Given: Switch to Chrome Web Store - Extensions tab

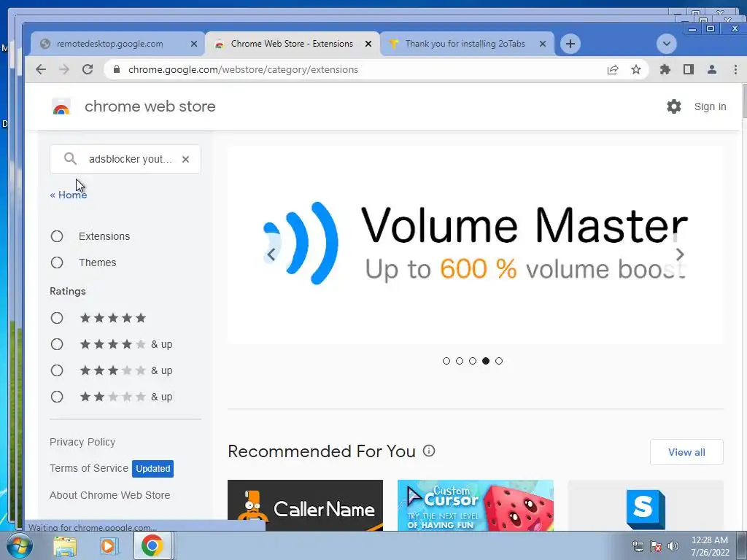Looking at the screenshot, I should pos(292,44).
